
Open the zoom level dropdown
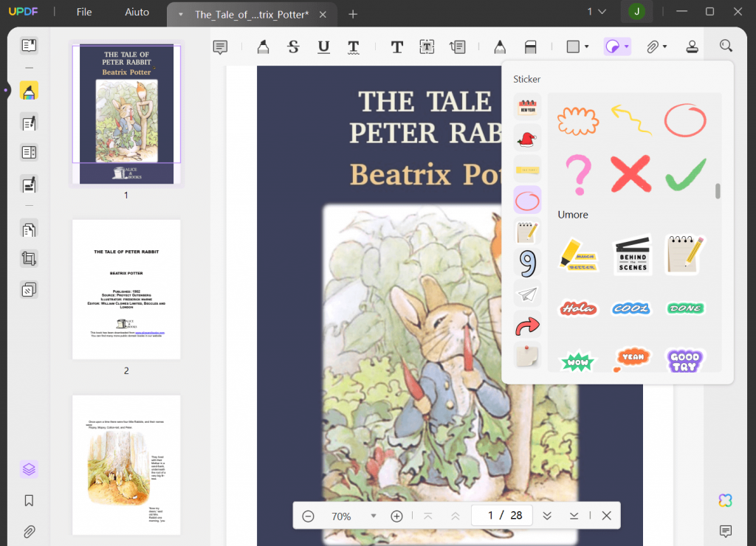tap(373, 516)
